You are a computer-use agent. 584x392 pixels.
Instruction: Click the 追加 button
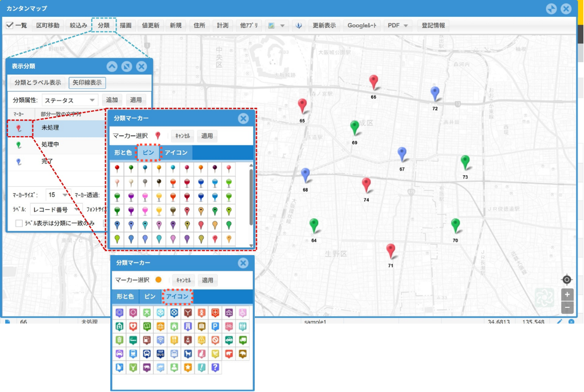[112, 100]
